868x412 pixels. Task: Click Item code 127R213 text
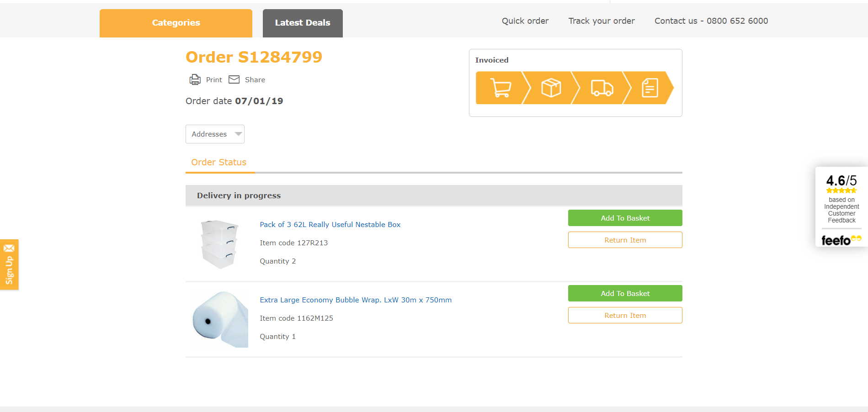[293, 243]
